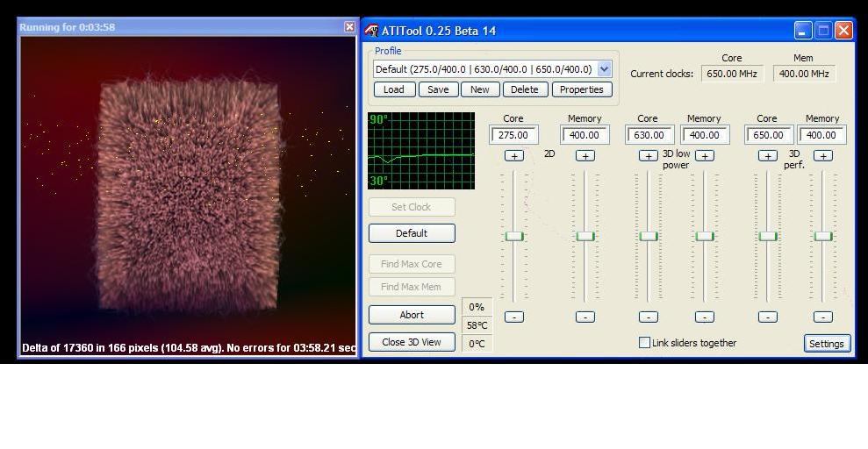Click the 3D perf Core slider handle
868x449 pixels.
point(767,236)
